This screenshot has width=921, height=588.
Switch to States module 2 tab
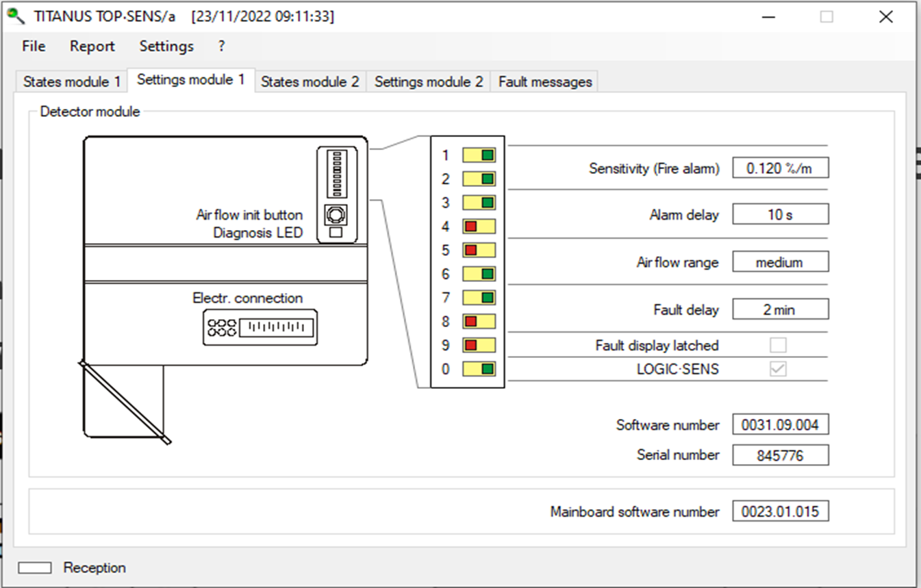[310, 81]
